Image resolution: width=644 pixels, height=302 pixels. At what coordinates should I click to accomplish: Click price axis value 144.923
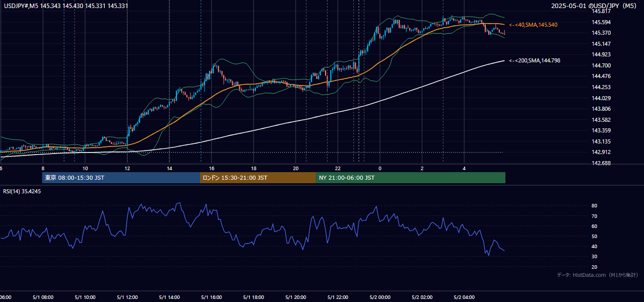click(601, 54)
